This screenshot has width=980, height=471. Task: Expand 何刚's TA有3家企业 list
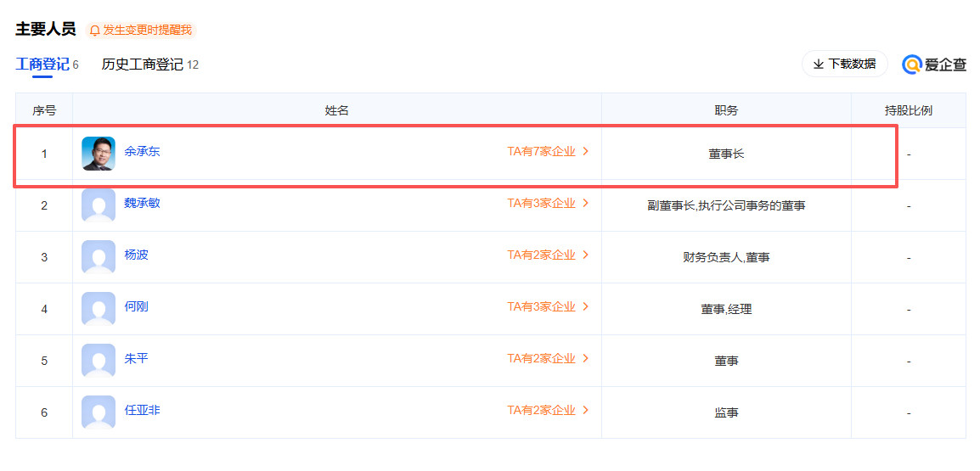point(548,307)
